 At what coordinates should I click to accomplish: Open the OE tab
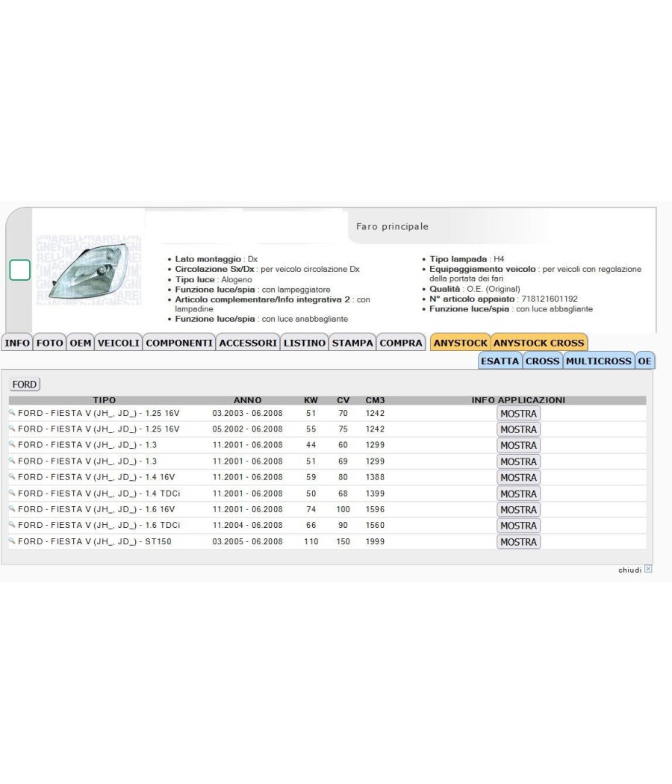coord(644,361)
